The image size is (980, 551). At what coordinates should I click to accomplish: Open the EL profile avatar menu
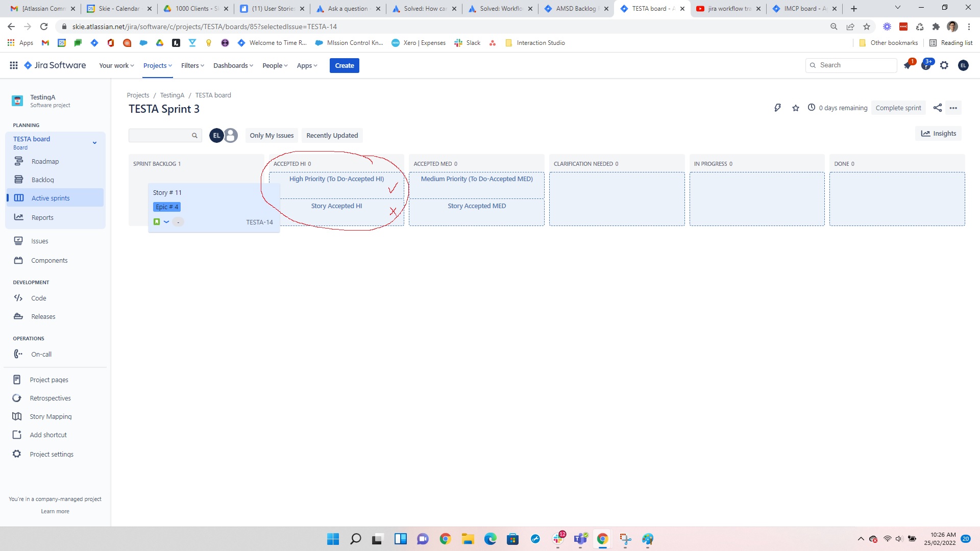tap(963, 65)
